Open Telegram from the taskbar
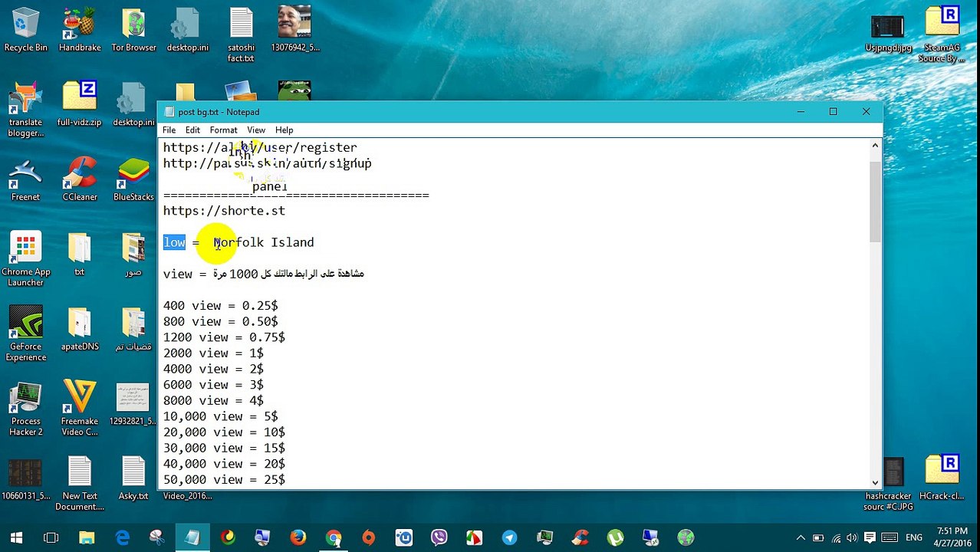 (509, 537)
